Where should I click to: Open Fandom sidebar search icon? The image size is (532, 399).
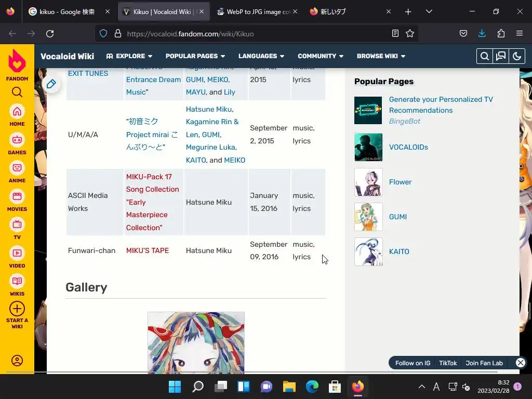click(17, 92)
